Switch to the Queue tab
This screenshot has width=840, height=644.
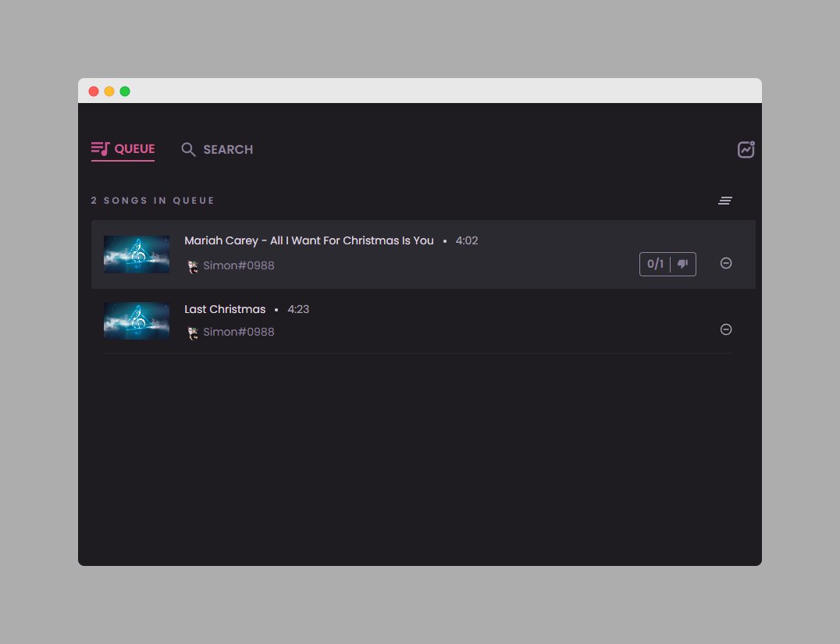click(123, 149)
